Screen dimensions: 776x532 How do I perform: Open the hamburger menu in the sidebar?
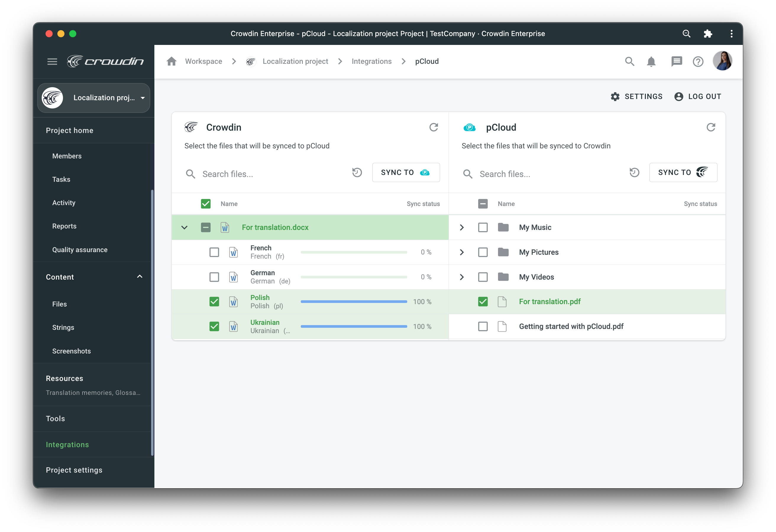tap(52, 61)
